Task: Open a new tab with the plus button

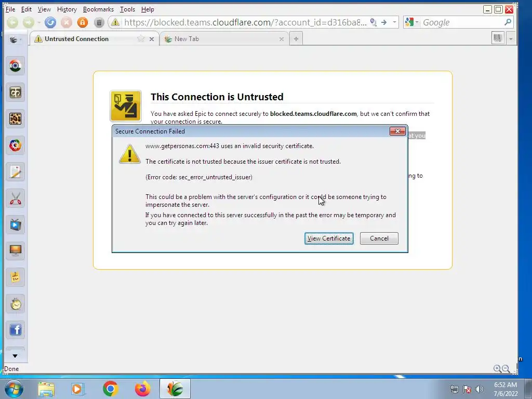Action: pyautogui.click(x=296, y=39)
